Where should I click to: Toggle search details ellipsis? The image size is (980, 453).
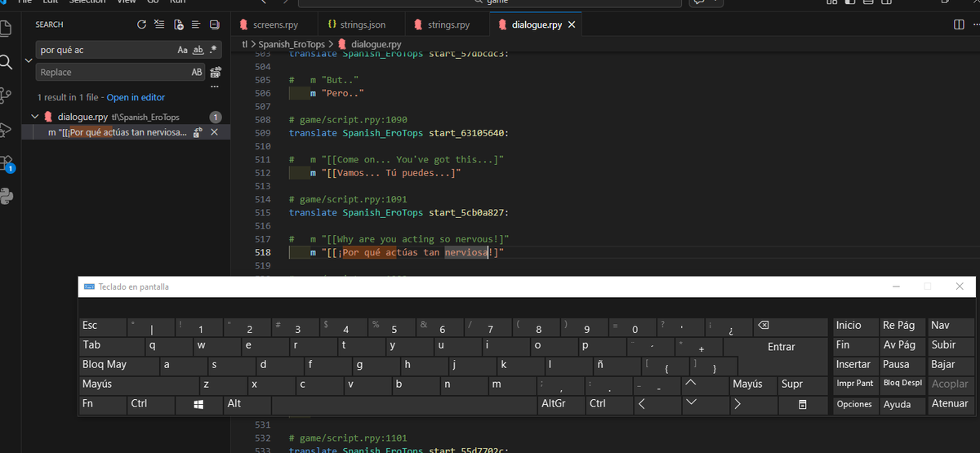(x=215, y=86)
